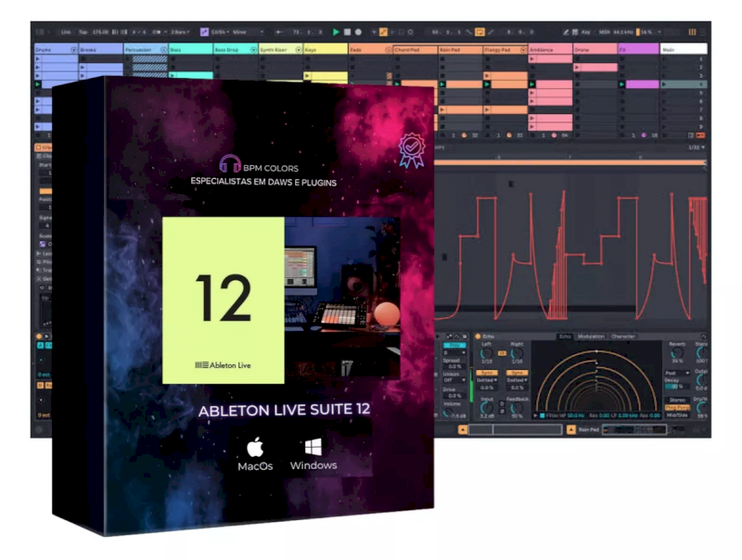Click the Follow playback arrow icon
This screenshot has width=742, height=560.
[x=279, y=32]
